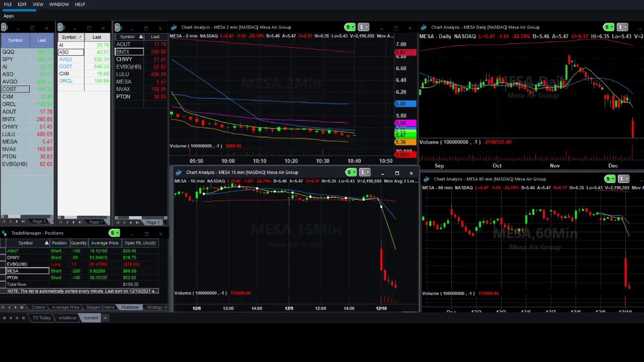The image size is (644, 362).
Task: Click the Last column header in the first watchlist
Action: point(42,40)
